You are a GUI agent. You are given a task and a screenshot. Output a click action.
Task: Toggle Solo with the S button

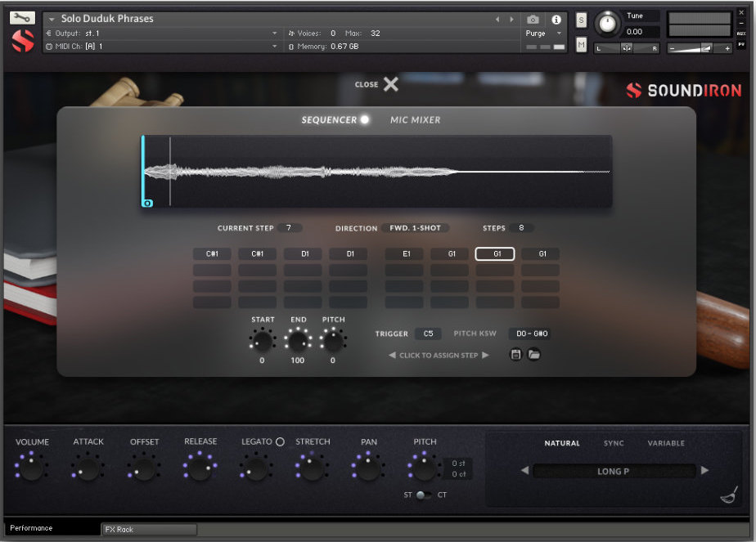pos(581,19)
